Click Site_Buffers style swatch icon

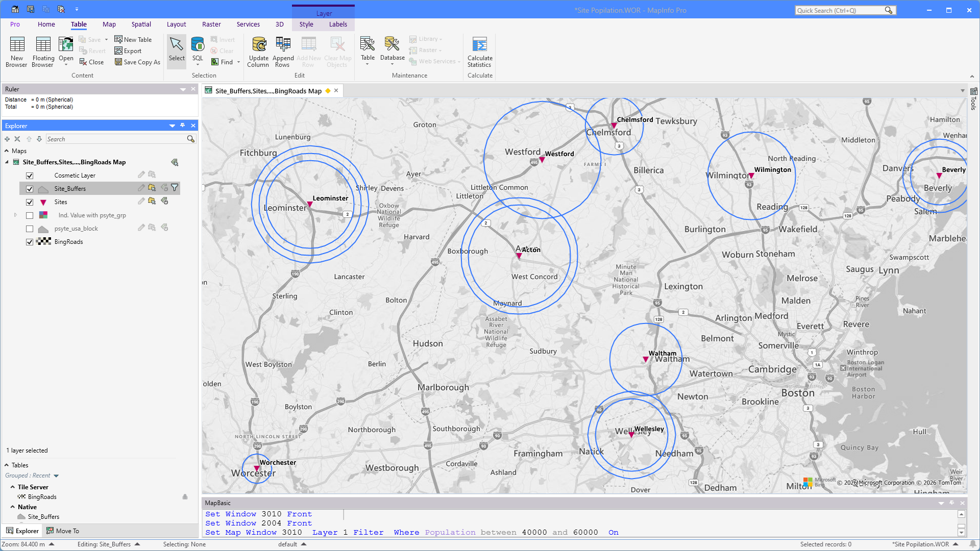(x=43, y=189)
